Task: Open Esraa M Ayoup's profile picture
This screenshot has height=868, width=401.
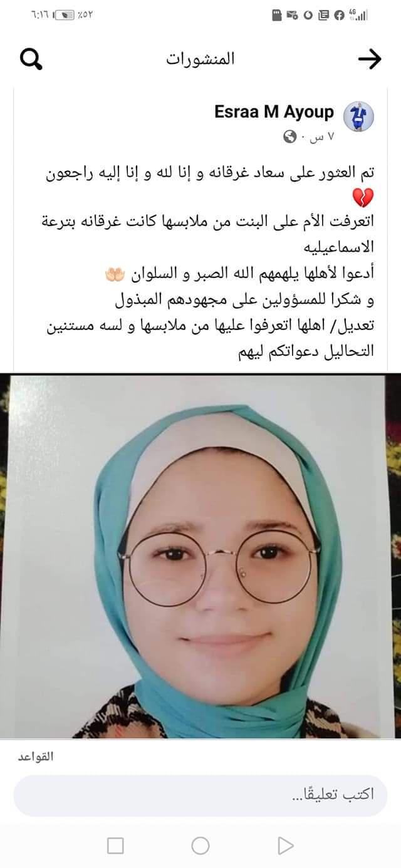Action: [x=360, y=116]
